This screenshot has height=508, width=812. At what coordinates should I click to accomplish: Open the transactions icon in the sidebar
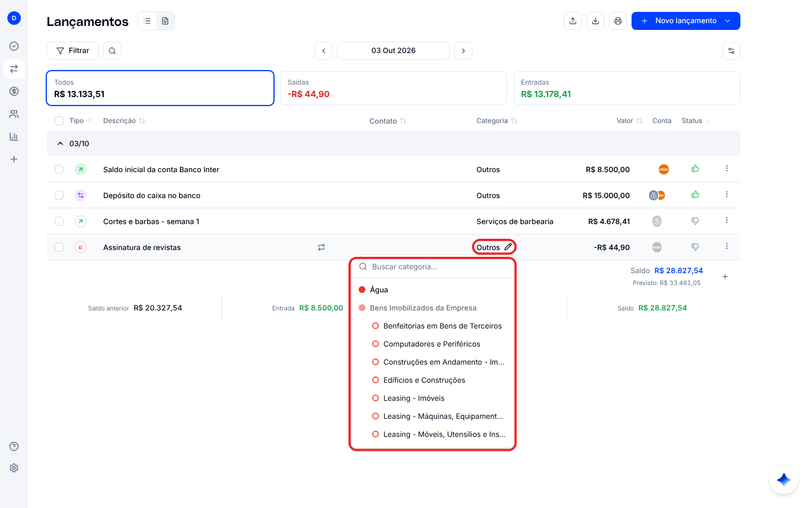tap(14, 69)
